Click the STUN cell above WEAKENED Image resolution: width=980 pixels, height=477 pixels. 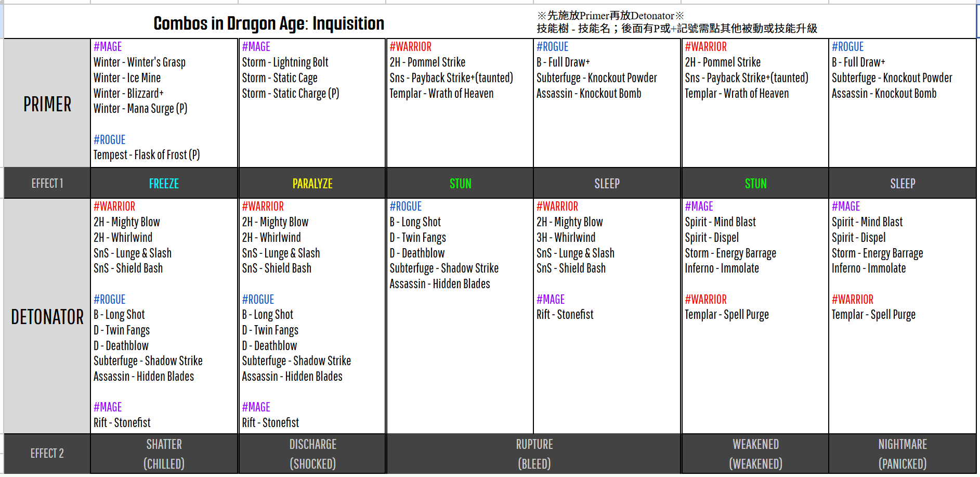click(755, 183)
